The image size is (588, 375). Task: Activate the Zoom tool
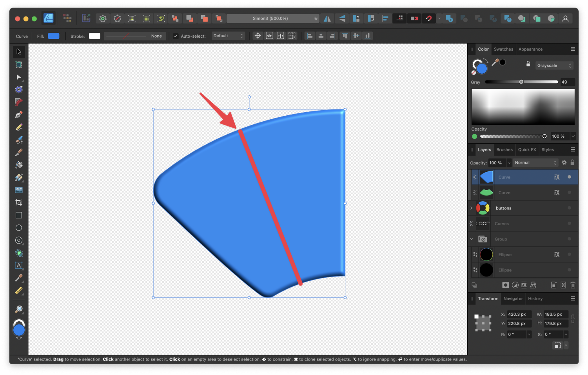18,309
